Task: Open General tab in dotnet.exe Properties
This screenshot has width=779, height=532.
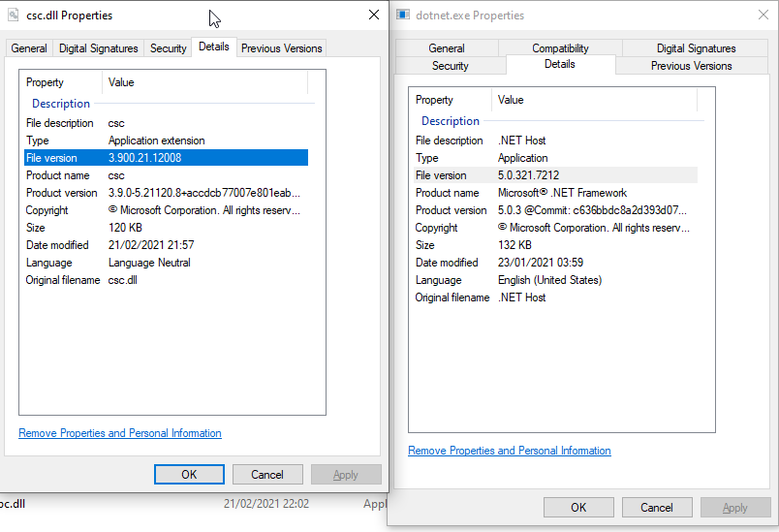Action: [447, 48]
